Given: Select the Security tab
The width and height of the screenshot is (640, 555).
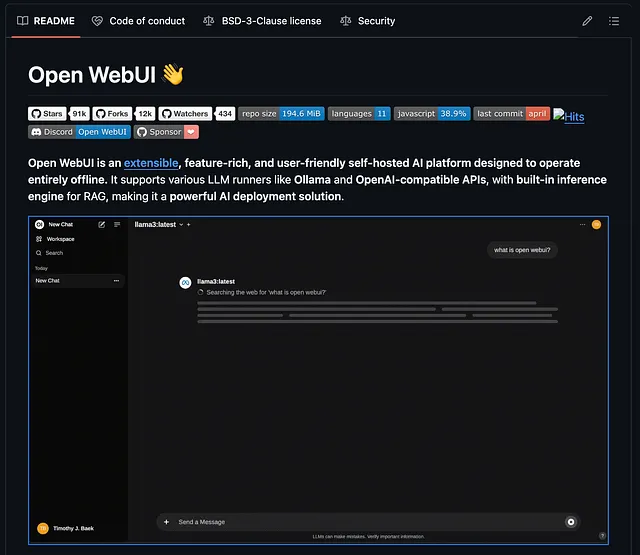Looking at the screenshot, I should tap(367, 20).
